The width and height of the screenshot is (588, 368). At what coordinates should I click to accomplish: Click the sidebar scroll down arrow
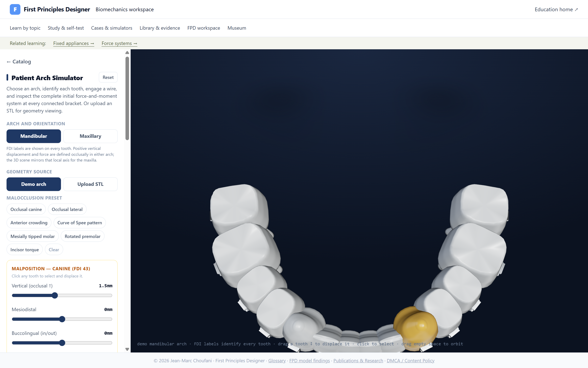point(127,349)
